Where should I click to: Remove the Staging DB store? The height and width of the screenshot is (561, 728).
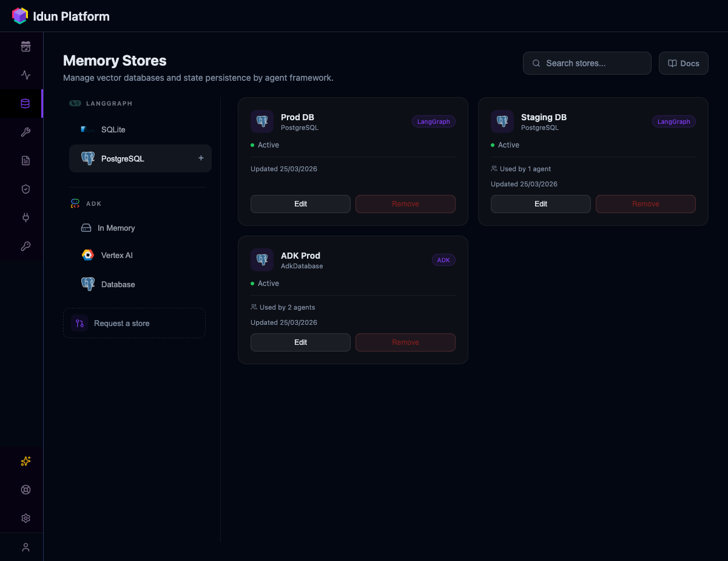(x=645, y=204)
